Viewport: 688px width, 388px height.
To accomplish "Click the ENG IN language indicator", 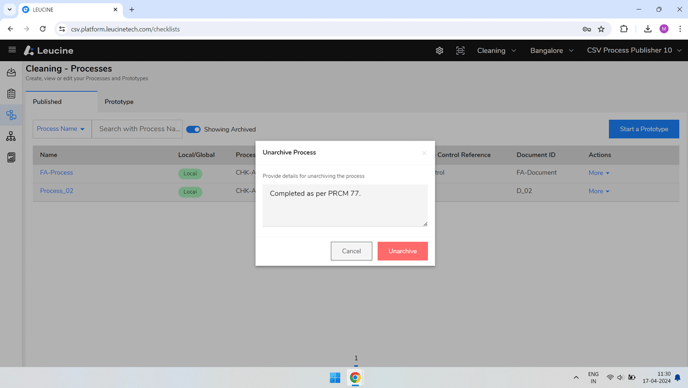I will [x=593, y=377].
